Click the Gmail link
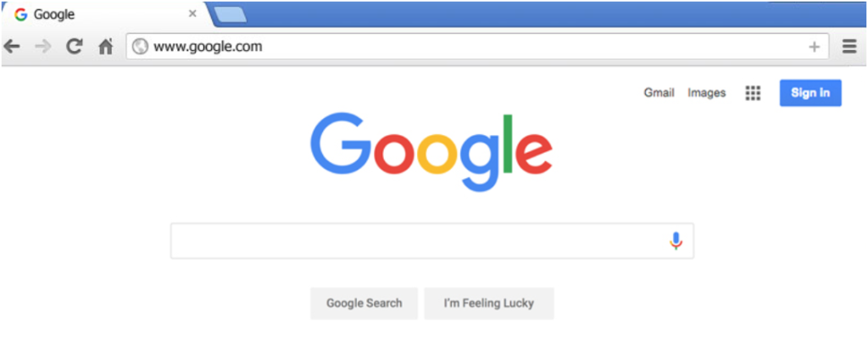Image resolution: width=868 pixels, height=364 pixels. [659, 93]
